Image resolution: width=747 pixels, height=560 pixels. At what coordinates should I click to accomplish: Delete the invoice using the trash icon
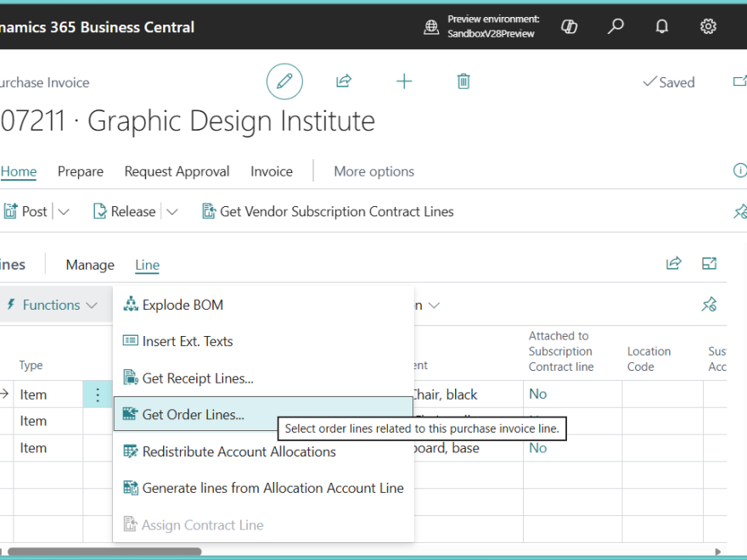tap(463, 81)
